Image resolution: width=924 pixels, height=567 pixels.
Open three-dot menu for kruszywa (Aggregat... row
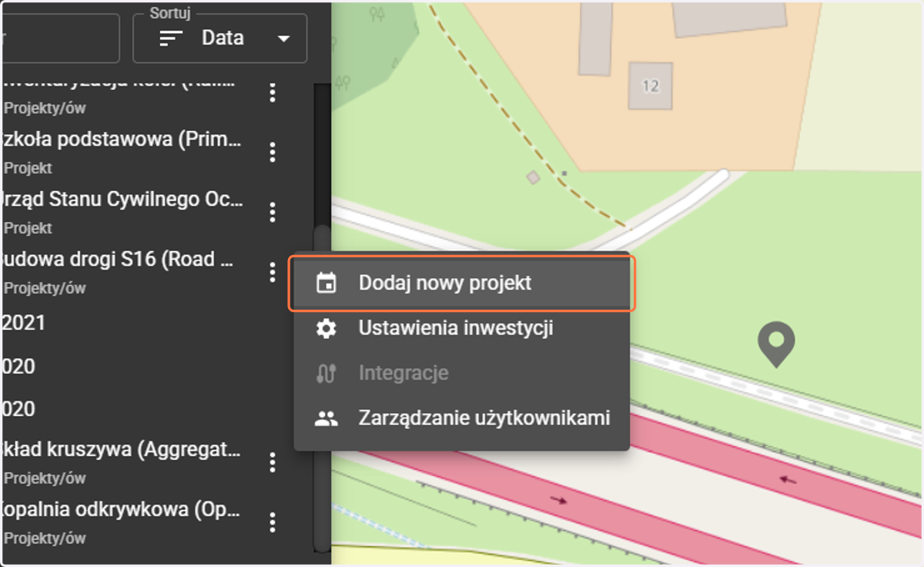[x=272, y=462]
